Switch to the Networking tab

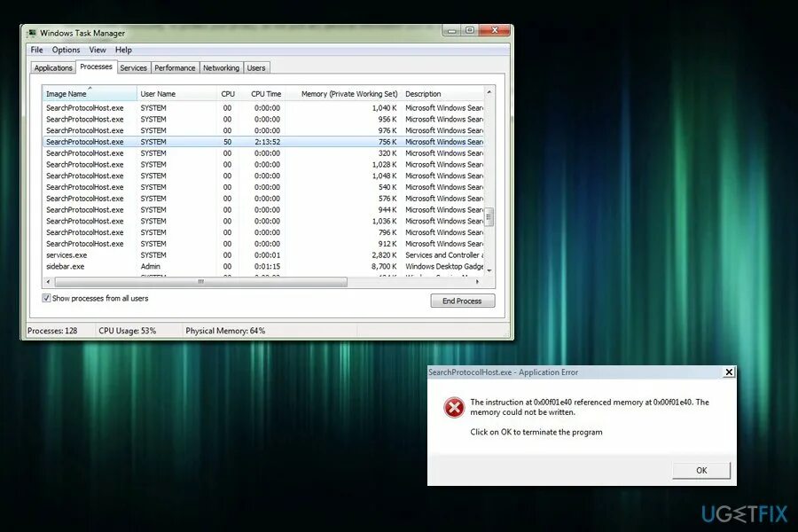tap(221, 67)
